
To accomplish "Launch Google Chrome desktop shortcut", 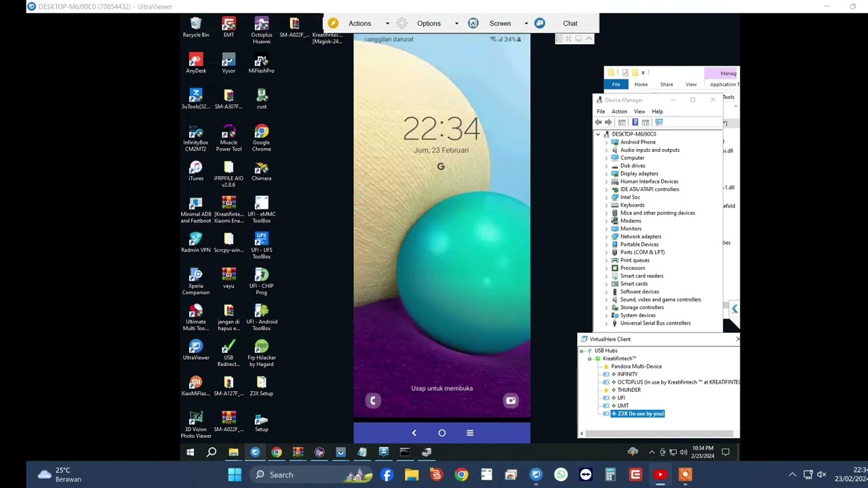I will [x=261, y=139].
